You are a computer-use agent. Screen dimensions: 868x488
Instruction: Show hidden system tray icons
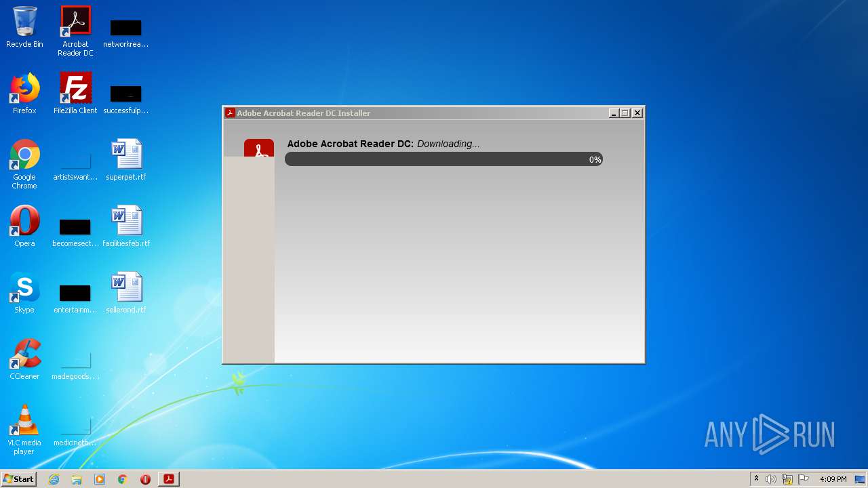click(x=756, y=479)
